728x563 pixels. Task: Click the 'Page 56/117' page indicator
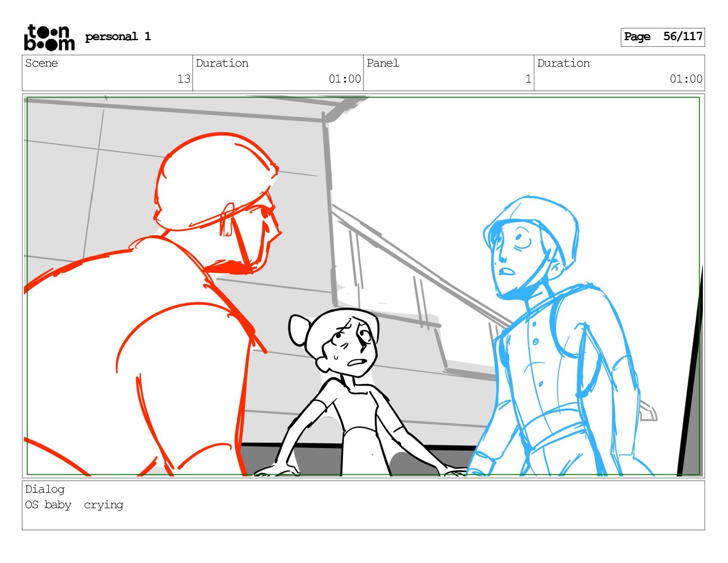point(663,37)
